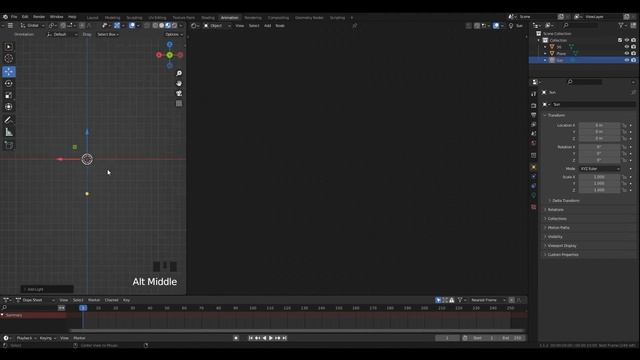Viewport: 640px width, 360px height.
Task: Open the Dope Sheet mode dropdown
Action: 35,300
